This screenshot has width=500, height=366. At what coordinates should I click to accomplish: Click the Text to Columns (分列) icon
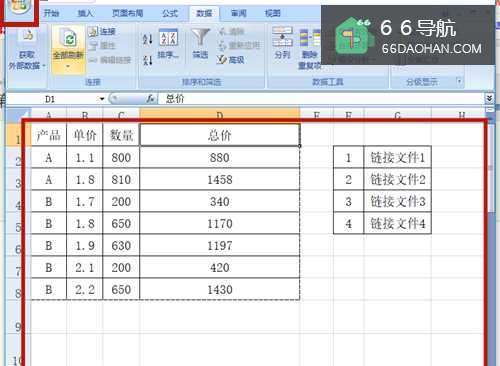[282, 43]
